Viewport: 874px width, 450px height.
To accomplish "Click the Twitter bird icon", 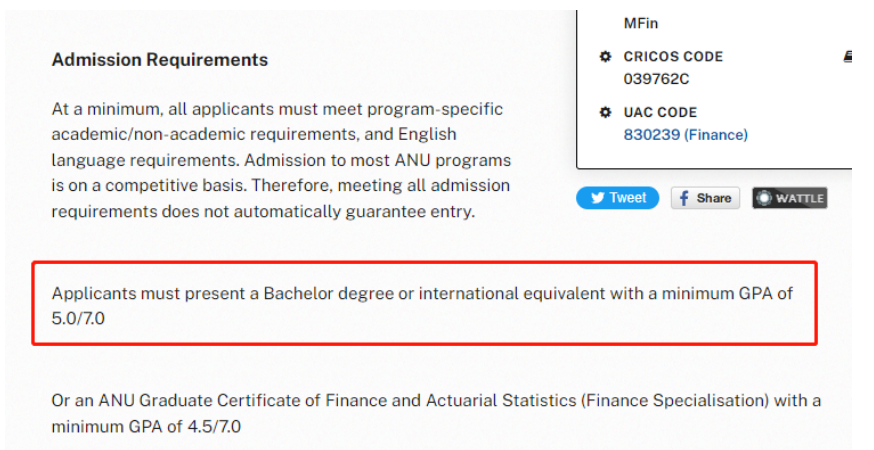I will (x=598, y=198).
